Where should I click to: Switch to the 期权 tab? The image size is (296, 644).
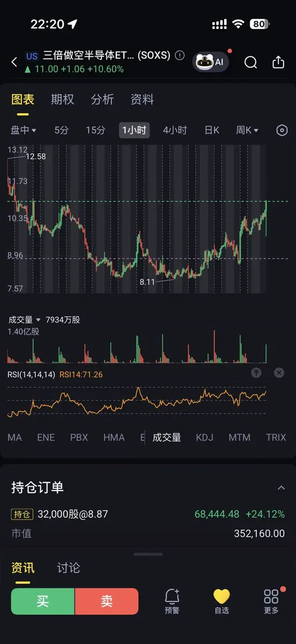pyautogui.click(x=63, y=99)
